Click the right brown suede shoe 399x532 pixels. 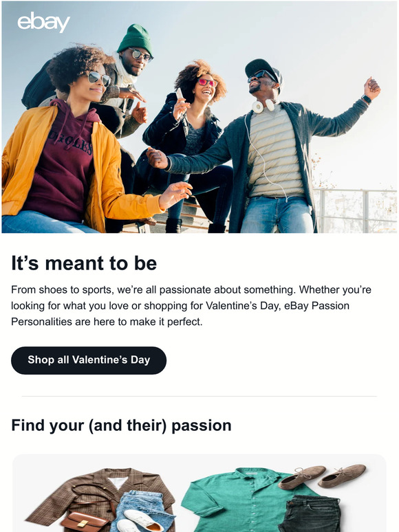pos(343,475)
